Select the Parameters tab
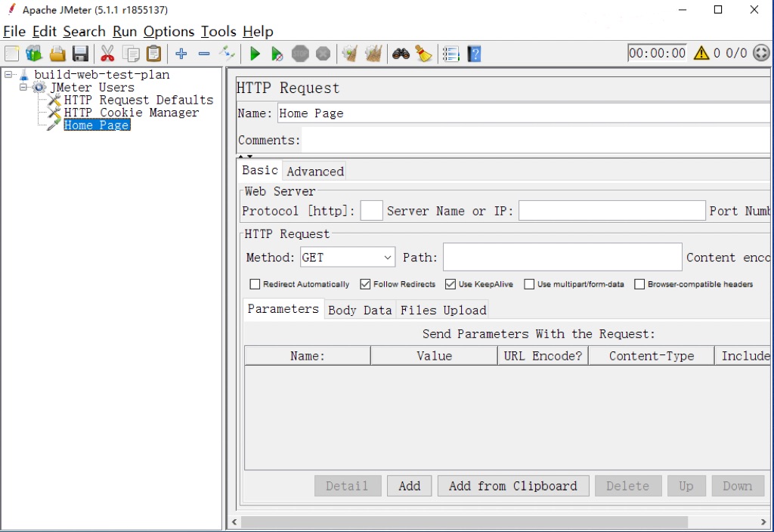The image size is (774, 532). click(283, 309)
